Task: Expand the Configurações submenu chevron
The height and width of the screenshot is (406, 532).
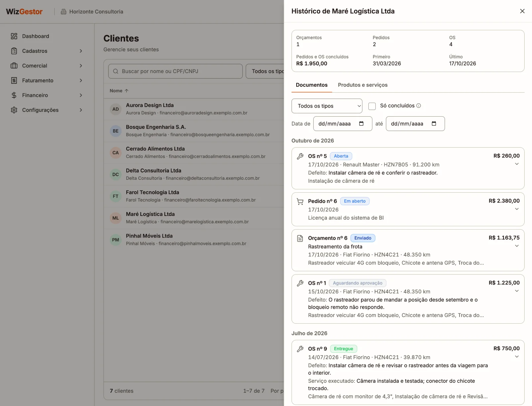Action: (81, 110)
